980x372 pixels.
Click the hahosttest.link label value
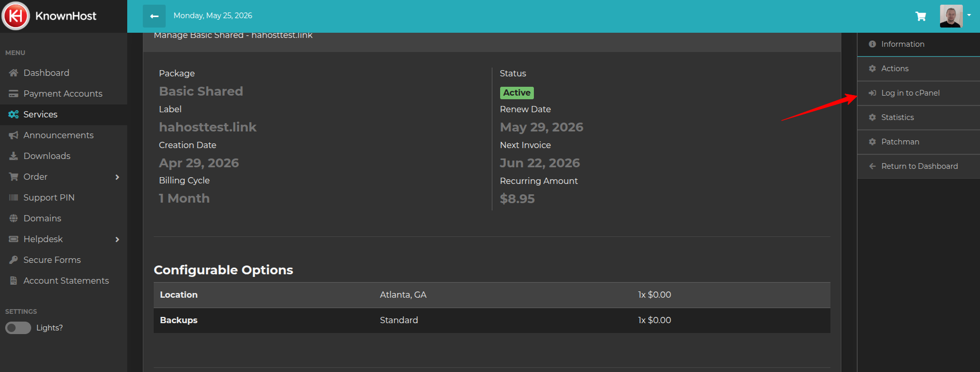pyautogui.click(x=208, y=127)
